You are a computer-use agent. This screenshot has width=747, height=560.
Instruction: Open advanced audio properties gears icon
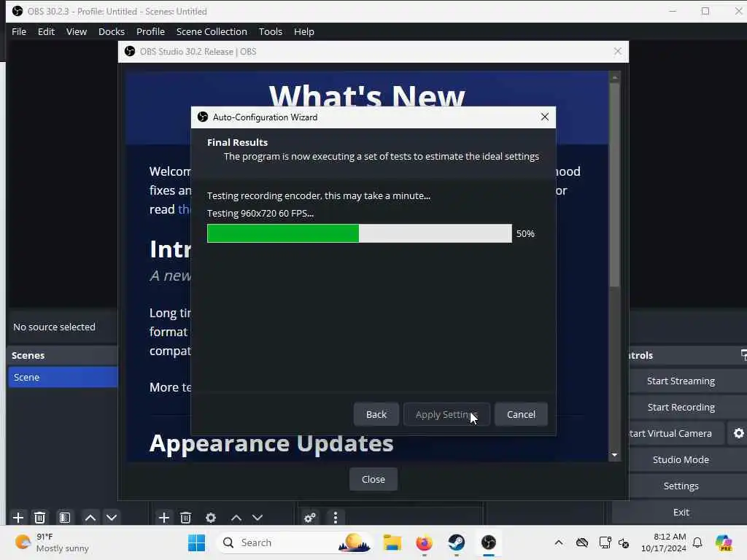310,517
